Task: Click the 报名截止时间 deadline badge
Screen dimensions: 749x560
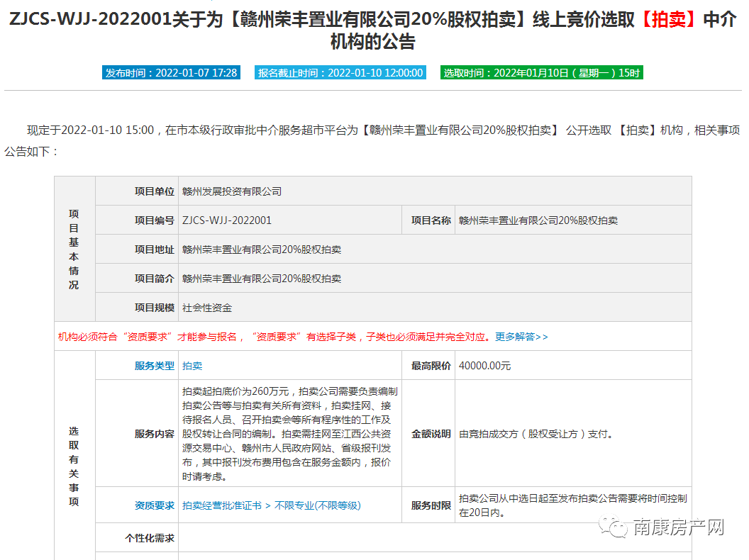Action: click(x=340, y=72)
